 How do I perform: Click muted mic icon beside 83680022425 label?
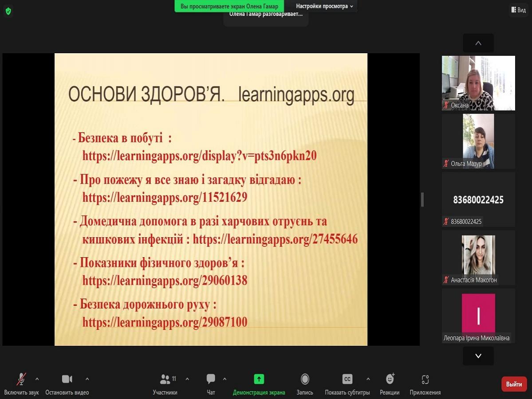[x=446, y=222]
